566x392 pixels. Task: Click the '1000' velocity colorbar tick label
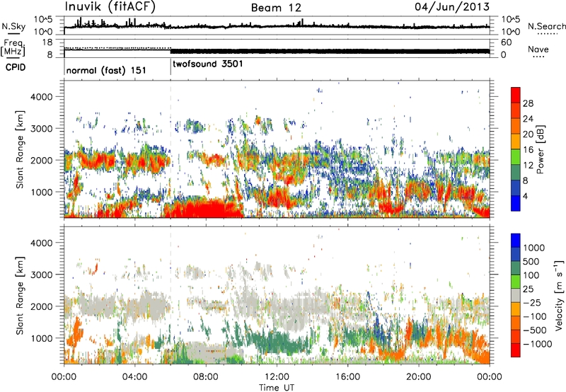tap(534, 248)
